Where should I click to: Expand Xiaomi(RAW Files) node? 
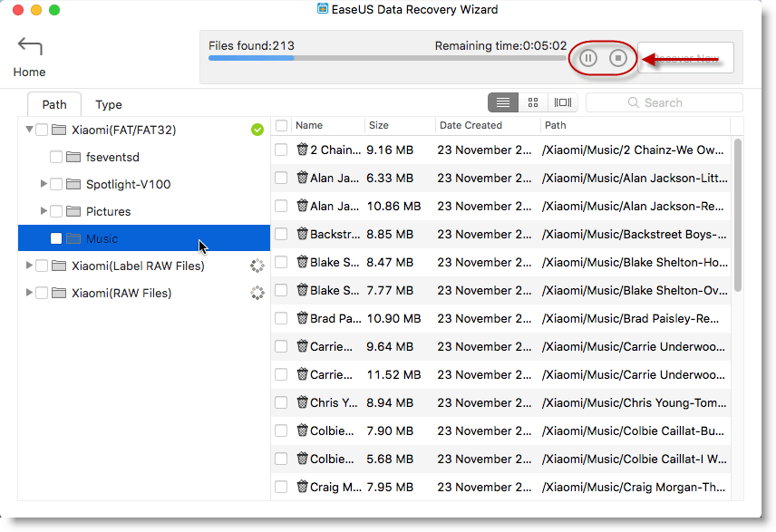point(29,293)
